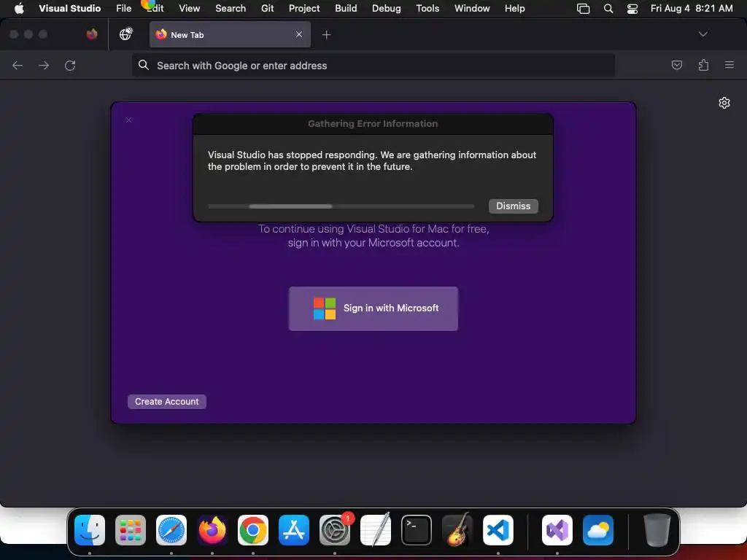
Task: Open Launchpad from the Dock
Action: (131, 529)
